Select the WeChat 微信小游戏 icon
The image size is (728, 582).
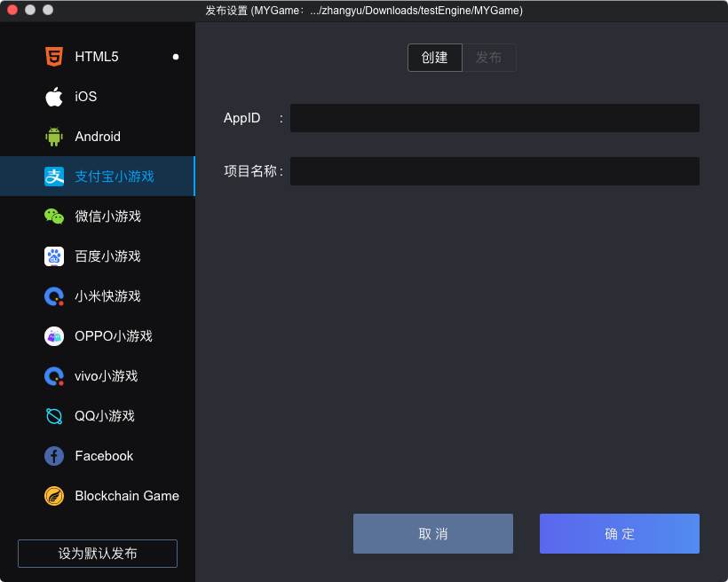pos(54,216)
